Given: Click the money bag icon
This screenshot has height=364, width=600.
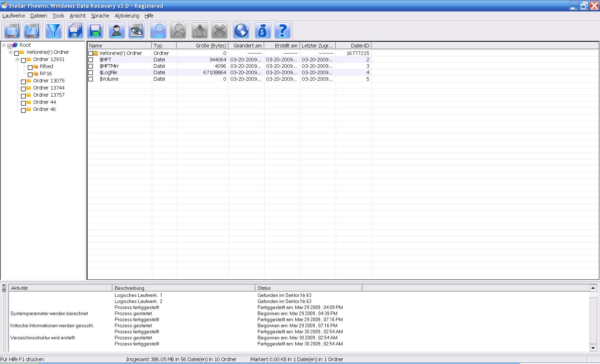Looking at the screenshot, I should tap(262, 31).
